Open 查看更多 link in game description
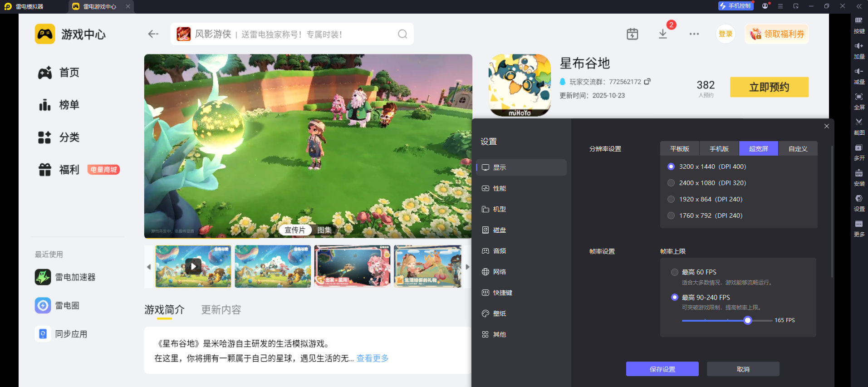The image size is (868, 387). click(373, 358)
